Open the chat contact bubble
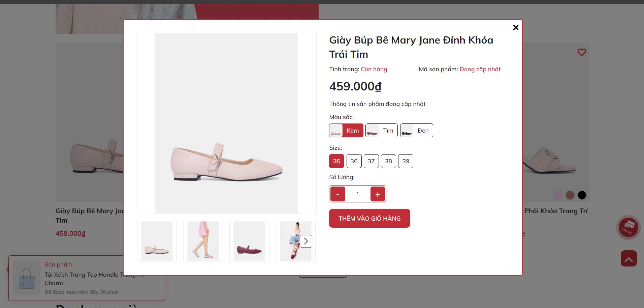644x308 pixels. (x=628, y=227)
